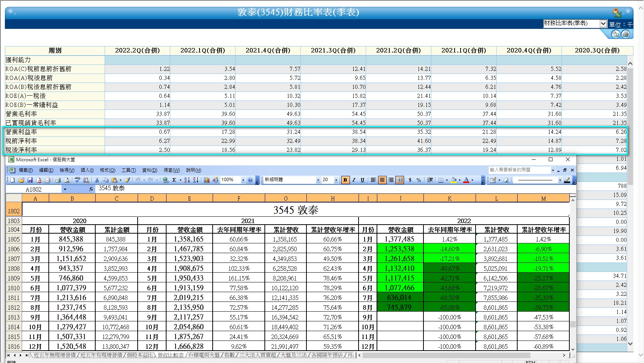
Task: Sort descending with the Z-A icon
Action: click(x=195, y=180)
